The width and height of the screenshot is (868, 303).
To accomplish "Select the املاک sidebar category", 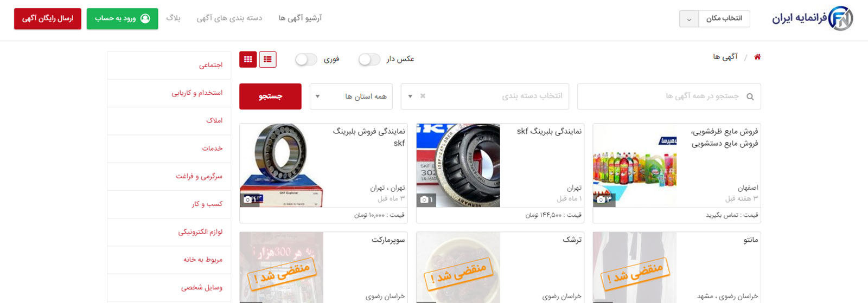I will click(x=214, y=120).
